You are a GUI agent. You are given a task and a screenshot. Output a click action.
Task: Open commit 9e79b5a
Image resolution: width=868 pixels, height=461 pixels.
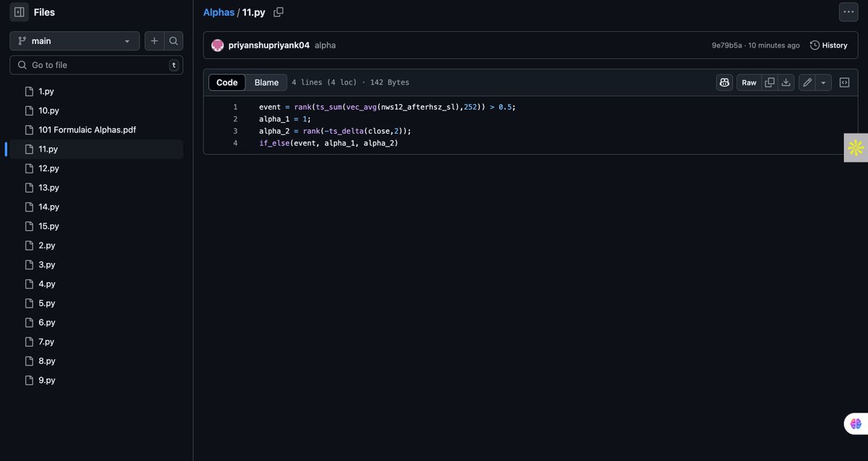pyautogui.click(x=727, y=45)
